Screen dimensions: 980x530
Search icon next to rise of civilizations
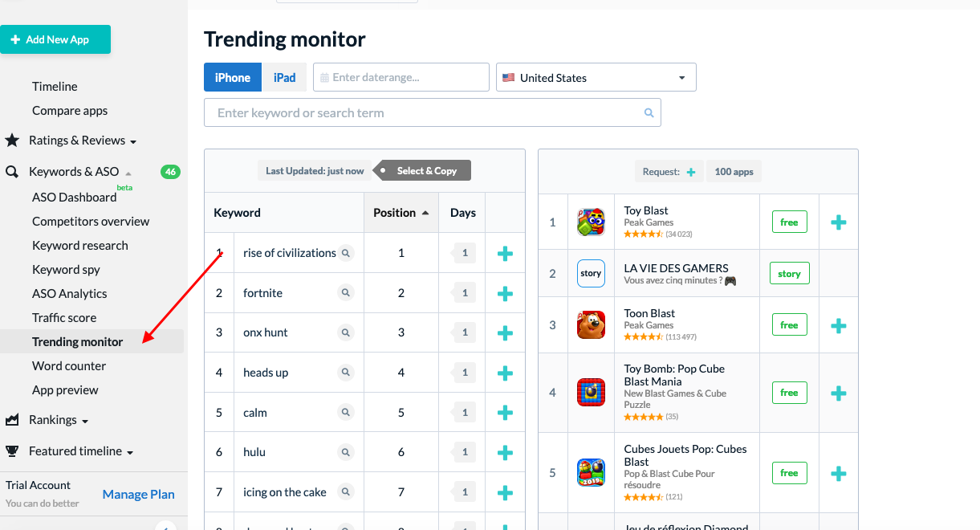[346, 253]
